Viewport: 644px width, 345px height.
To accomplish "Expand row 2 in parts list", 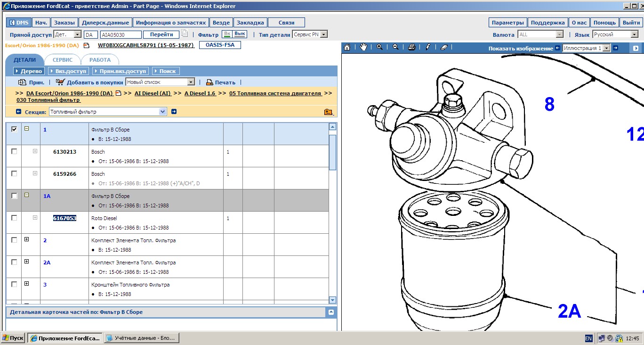I will tap(26, 239).
